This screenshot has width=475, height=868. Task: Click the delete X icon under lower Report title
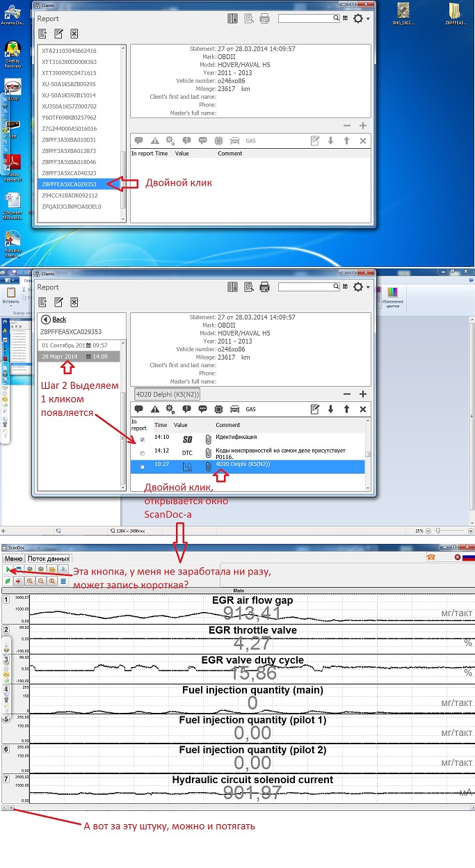click(74, 302)
